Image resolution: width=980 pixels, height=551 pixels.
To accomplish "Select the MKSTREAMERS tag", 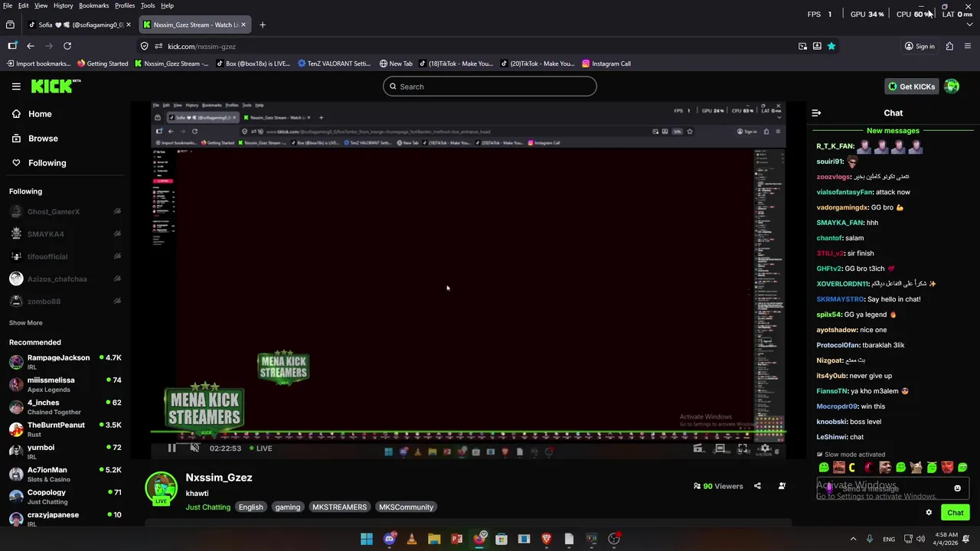I will 339,507.
